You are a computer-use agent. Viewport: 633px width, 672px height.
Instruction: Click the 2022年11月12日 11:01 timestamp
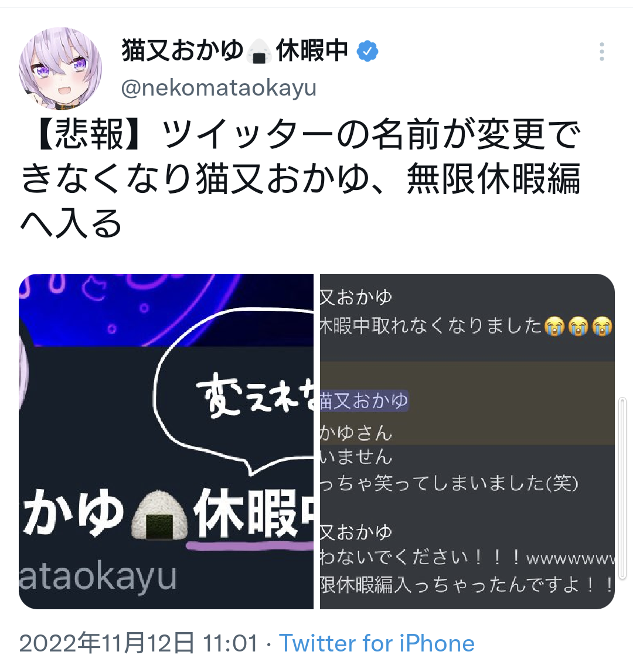[138, 643]
